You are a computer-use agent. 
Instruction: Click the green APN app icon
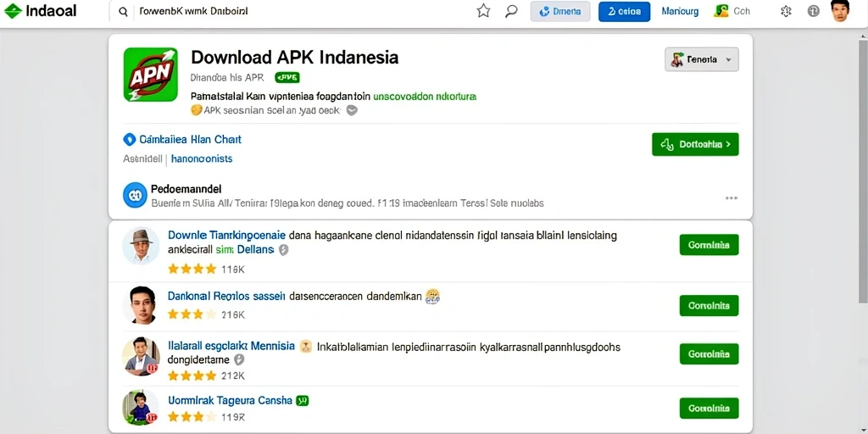click(151, 75)
